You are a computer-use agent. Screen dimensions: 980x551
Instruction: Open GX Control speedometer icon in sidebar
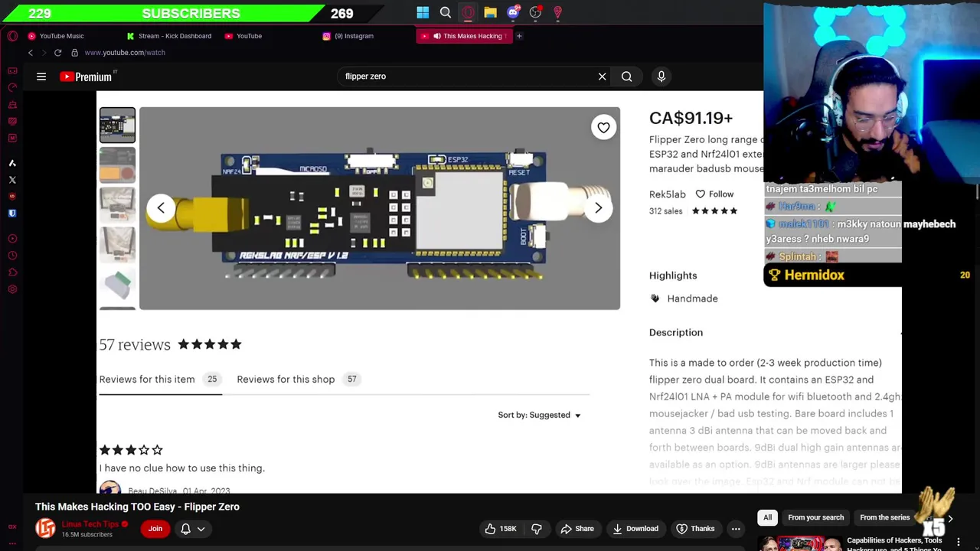[x=12, y=87]
